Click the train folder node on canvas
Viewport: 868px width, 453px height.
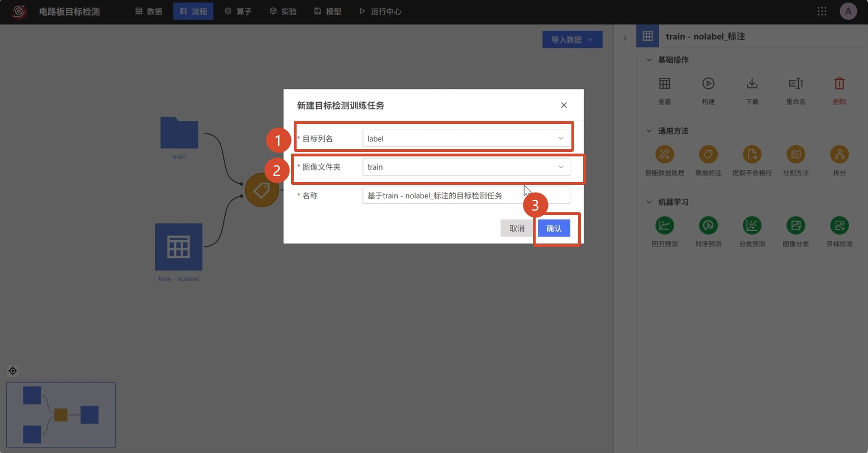point(179,133)
